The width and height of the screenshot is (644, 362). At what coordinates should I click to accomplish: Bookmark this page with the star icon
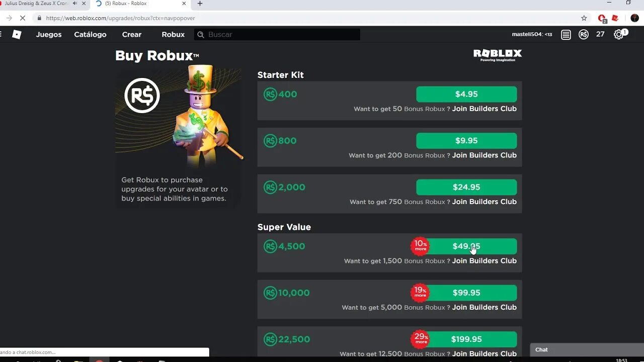tap(584, 18)
